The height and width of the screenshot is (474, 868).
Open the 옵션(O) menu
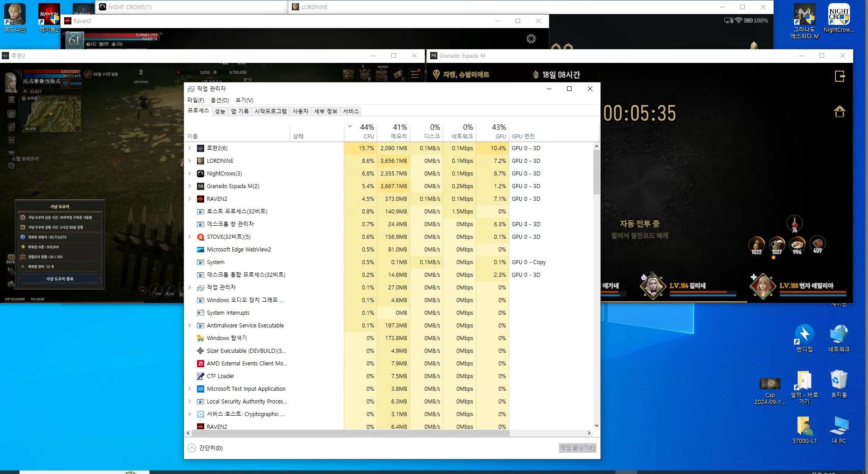(x=220, y=100)
